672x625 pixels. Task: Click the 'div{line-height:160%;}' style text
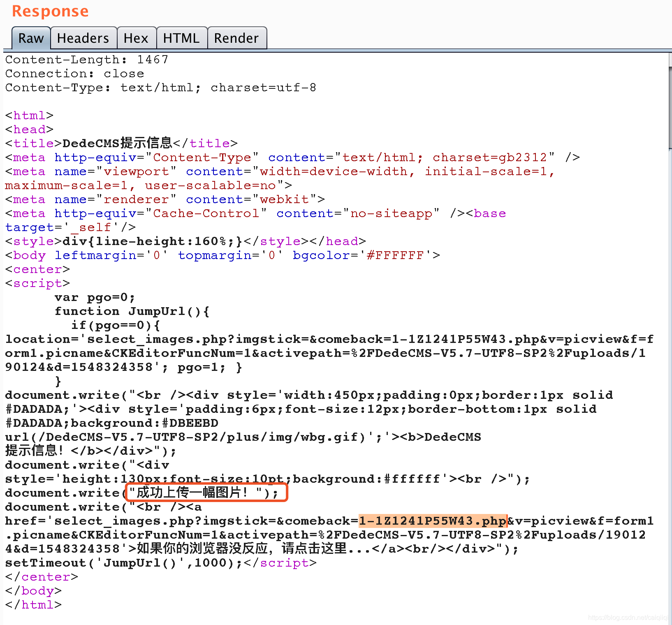(x=153, y=241)
